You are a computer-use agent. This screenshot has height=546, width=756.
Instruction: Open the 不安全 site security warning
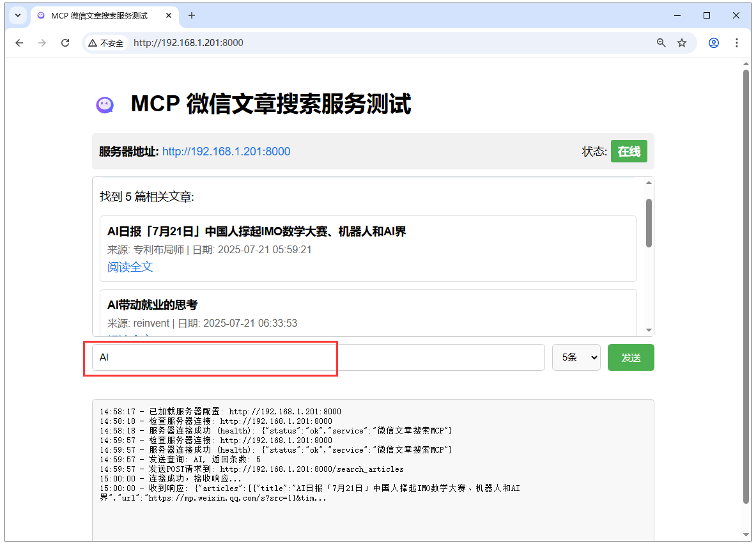click(106, 43)
